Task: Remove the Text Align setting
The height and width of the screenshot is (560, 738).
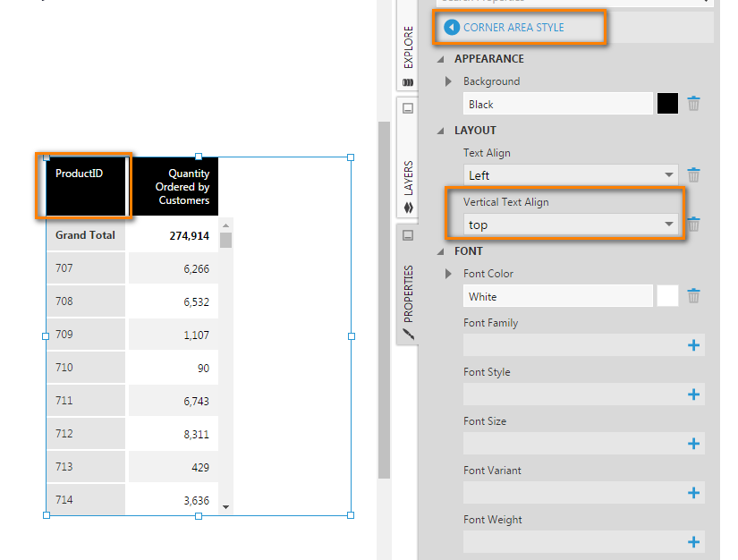Action: pos(693,175)
